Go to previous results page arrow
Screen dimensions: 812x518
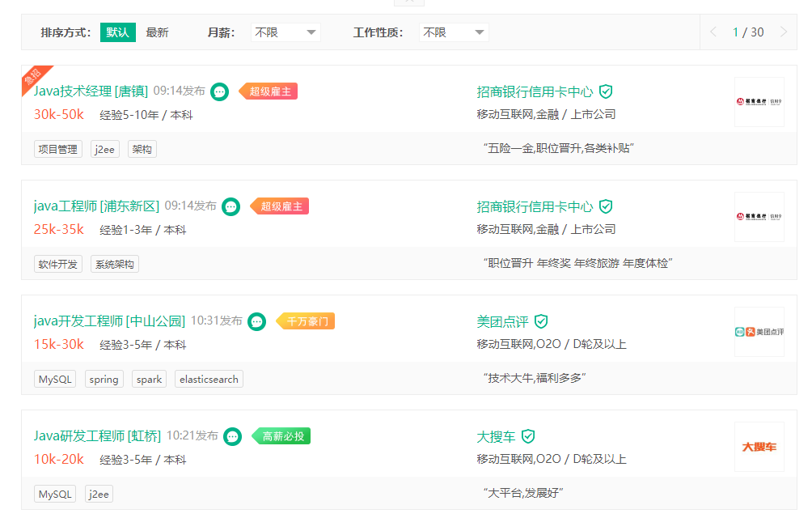coord(713,32)
